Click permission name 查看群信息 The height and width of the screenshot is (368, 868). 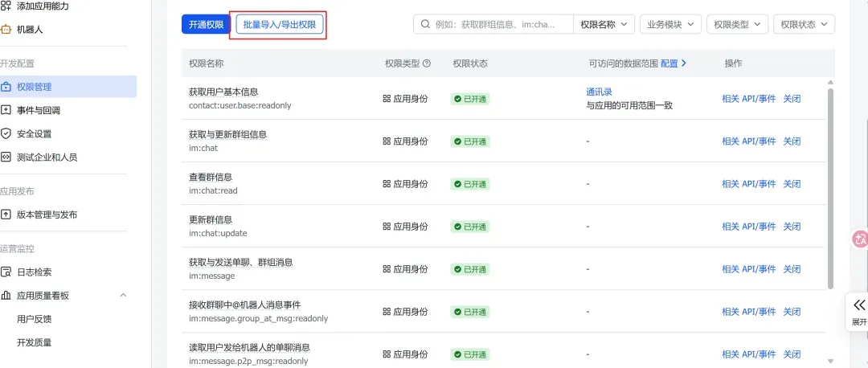pos(211,177)
